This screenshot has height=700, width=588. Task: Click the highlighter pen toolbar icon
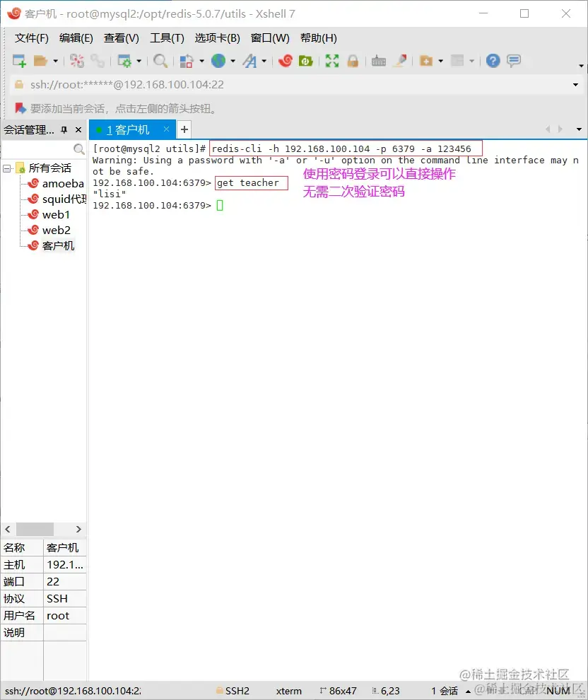point(400,61)
